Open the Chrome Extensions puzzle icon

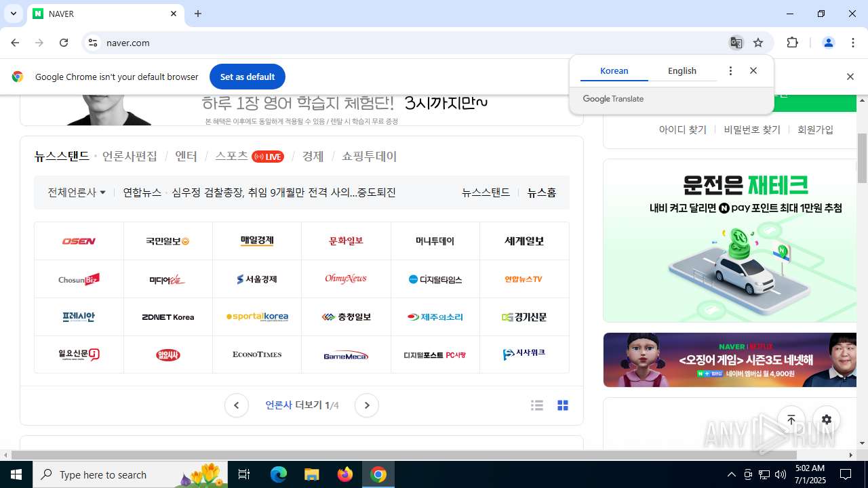tap(792, 43)
